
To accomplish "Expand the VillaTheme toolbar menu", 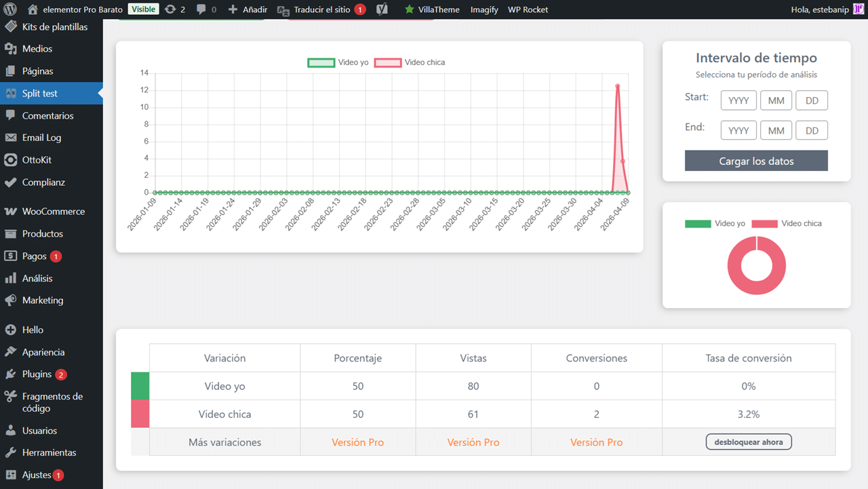I will pos(432,9).
